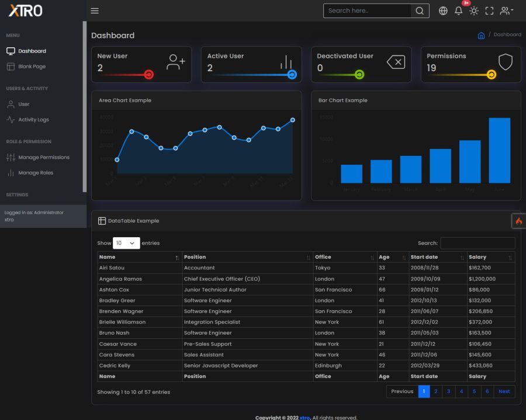Screen dimensions: 526x420
Task: Enter fullscreen using the expand icon
Action: [x=489, y=11]
